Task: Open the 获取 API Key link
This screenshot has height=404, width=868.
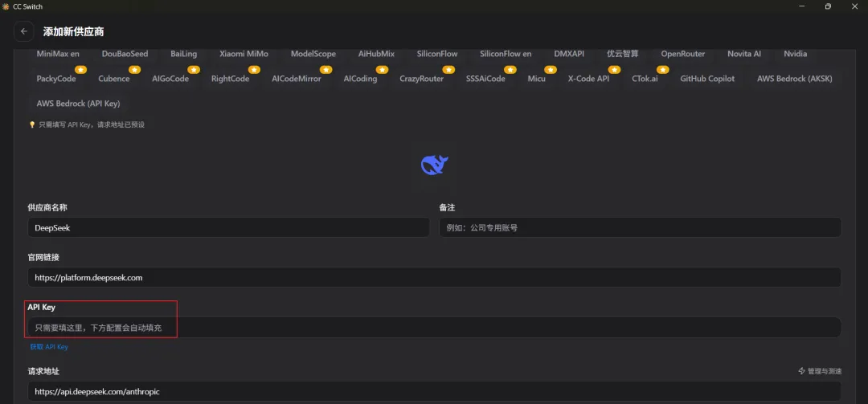Action: pyautogui.click(x=49, y=347)
